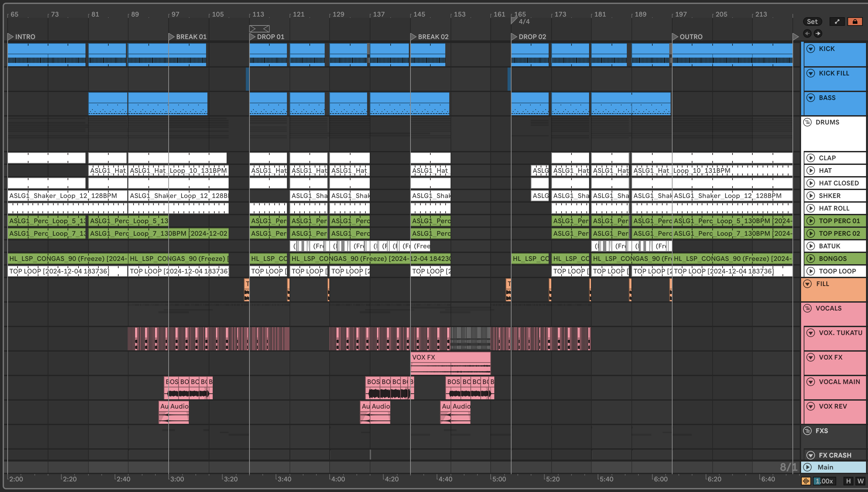The height and width of the screenshot is (492, 868).
Task: Click the Set locator button
Action: [812, 22]
